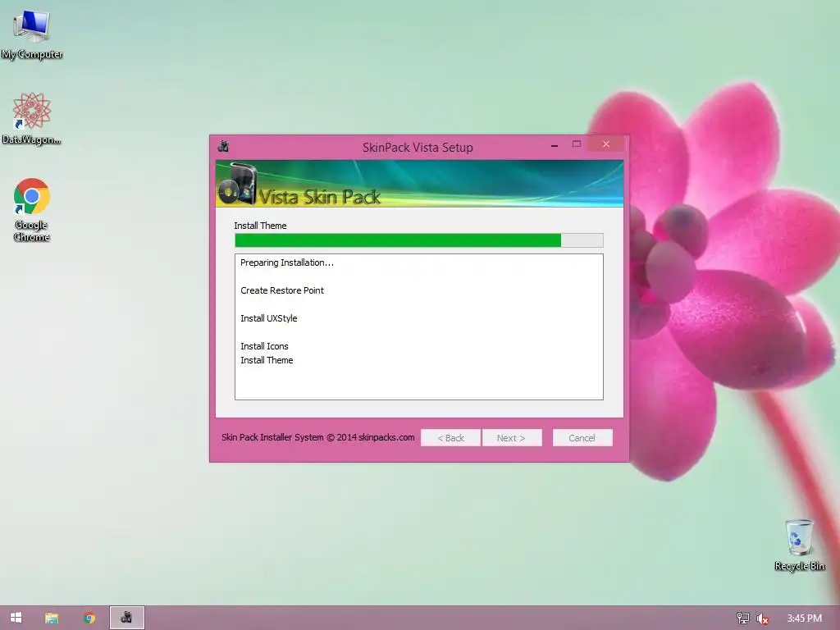Launch Google Chrome from desktop
This screenshot has height=630, width=840.
[x=32, y=209]
